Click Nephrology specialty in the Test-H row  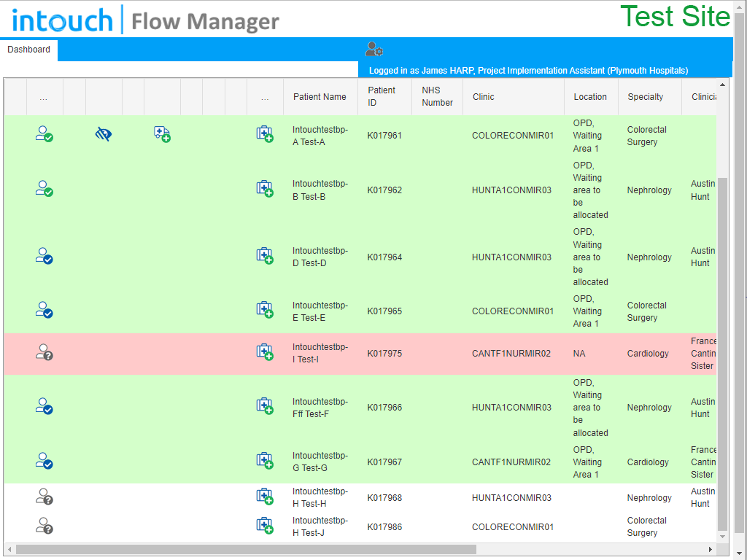pyautogui.click(x=649, y=497)
